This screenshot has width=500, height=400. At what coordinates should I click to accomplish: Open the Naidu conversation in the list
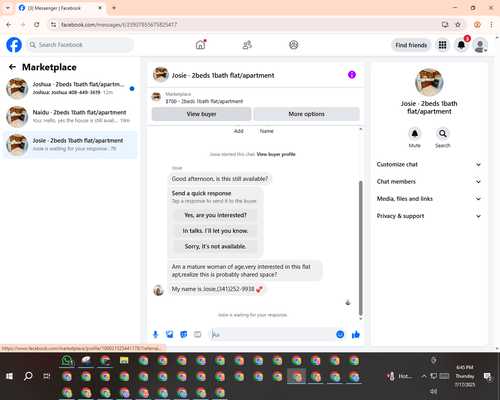pyautogui.click(x=70, y=117)
